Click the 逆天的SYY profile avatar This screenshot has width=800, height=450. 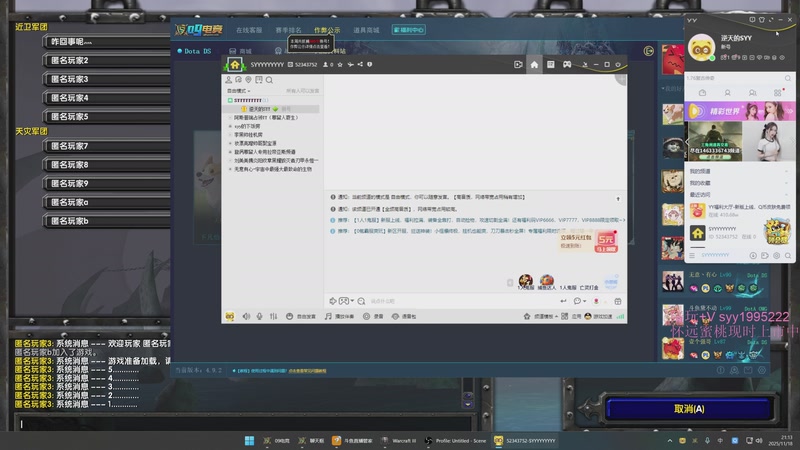pyautogui.click(x=702, y=47)
